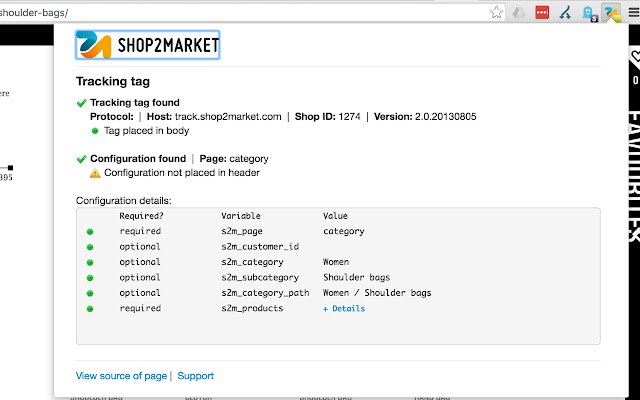Click green checkmark next to Tracking tag found
This screenshot has height=400, width=640.
(x=82, y=103)
